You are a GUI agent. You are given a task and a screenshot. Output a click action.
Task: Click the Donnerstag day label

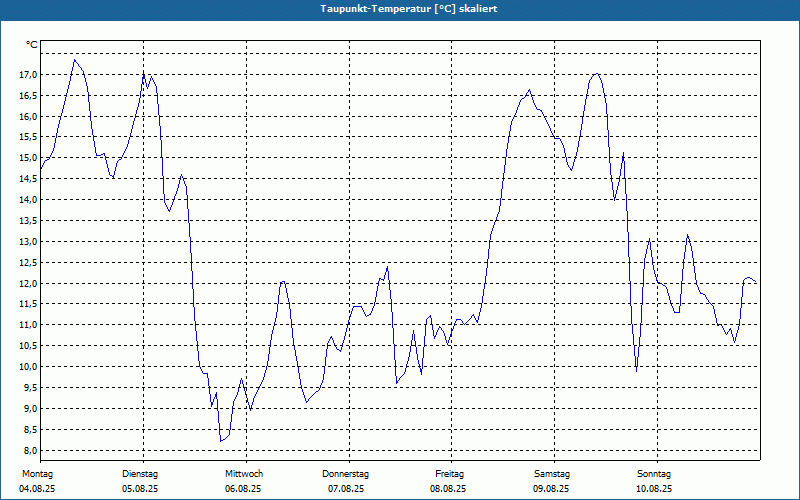point(345,474)
